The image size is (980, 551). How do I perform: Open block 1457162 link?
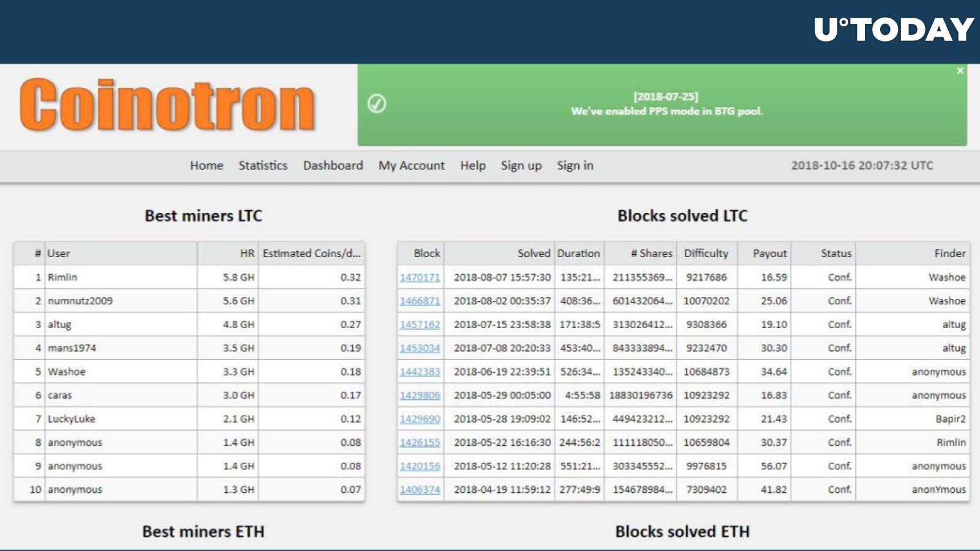click(x=420, y=324)
